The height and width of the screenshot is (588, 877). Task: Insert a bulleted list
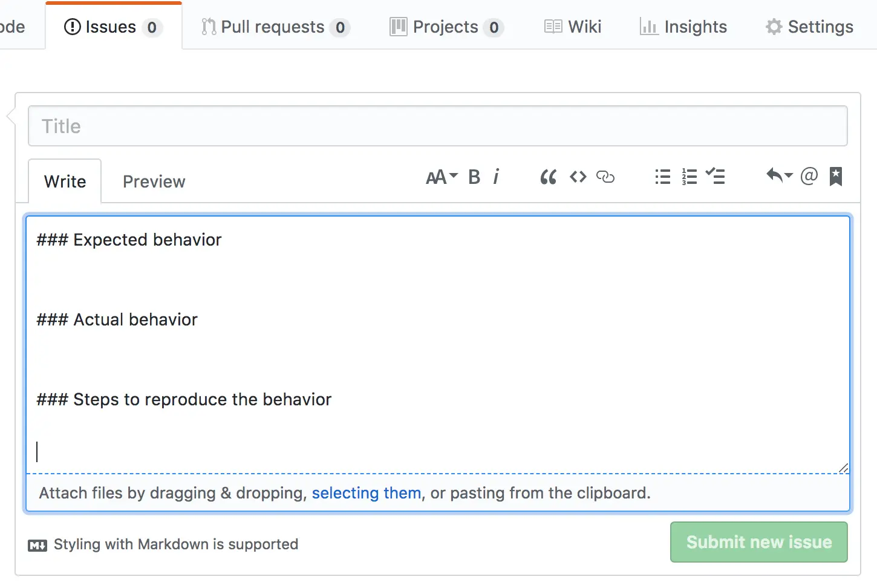[663, 177]
